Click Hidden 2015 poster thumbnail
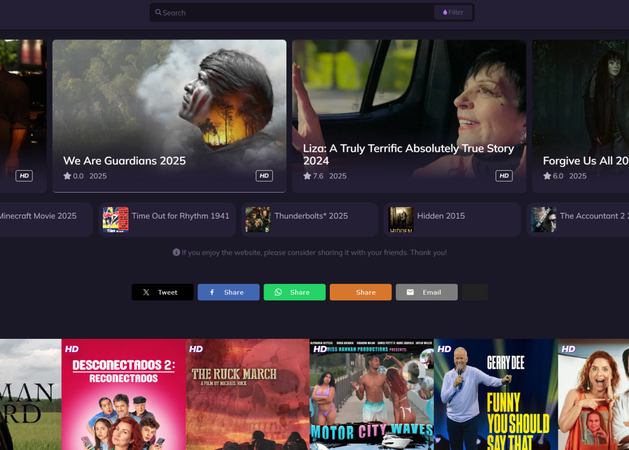The image size is (629, 450). (401, 219)
